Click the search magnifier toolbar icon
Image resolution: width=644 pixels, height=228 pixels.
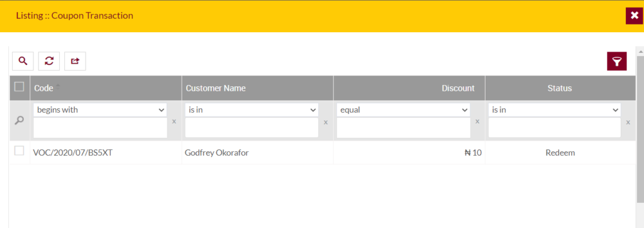click(23, 61)
